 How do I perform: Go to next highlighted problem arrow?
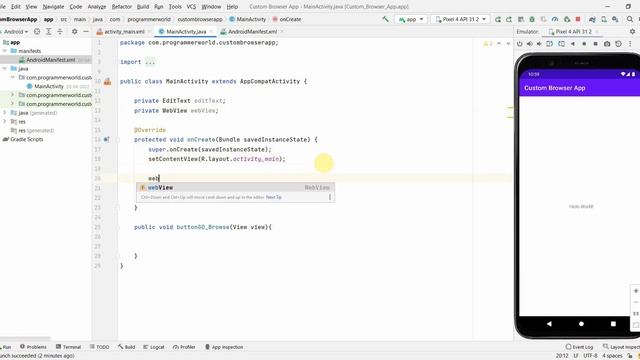[508, 44]
